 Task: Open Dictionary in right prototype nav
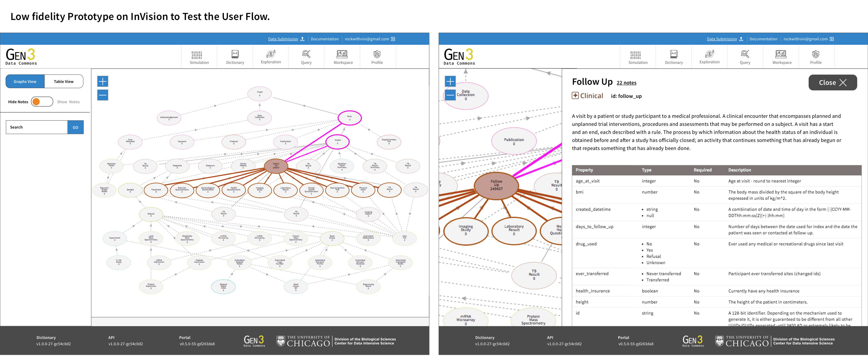pyautogui.click(x=674, y=57)
